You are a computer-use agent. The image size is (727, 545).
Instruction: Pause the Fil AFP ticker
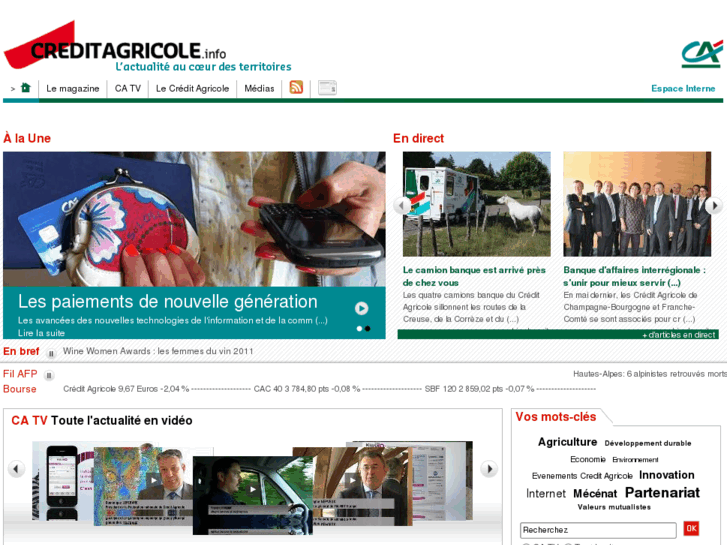(x=49, y=375)
